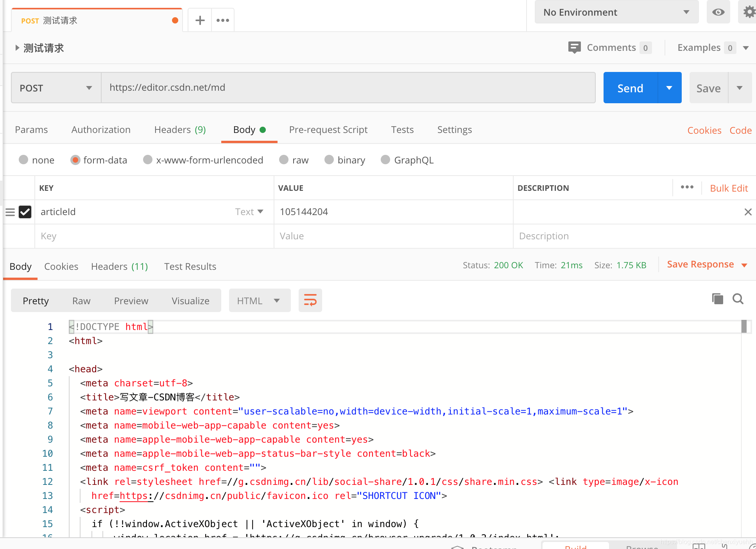Select the none body type
This screenshot has height=549, width=756.
coord(23,160)
